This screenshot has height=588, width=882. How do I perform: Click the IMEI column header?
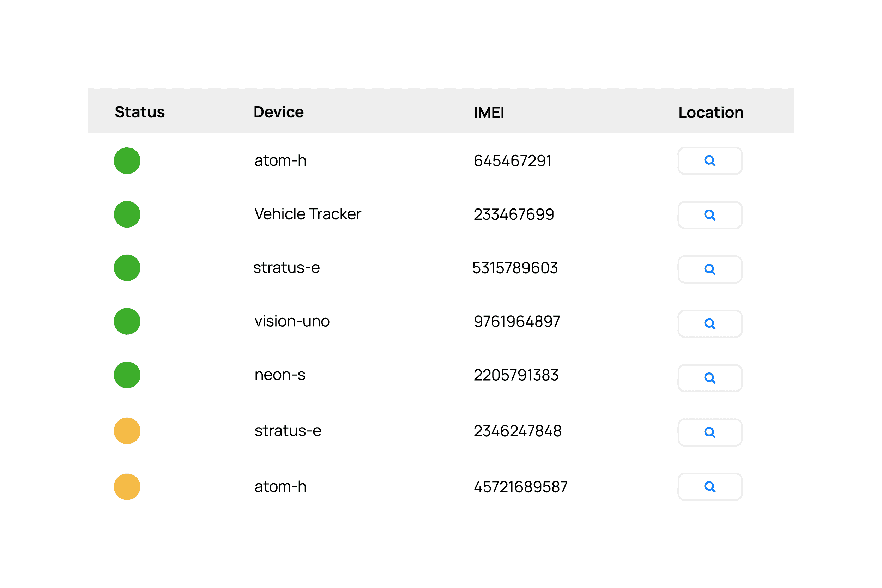[489, 113]
